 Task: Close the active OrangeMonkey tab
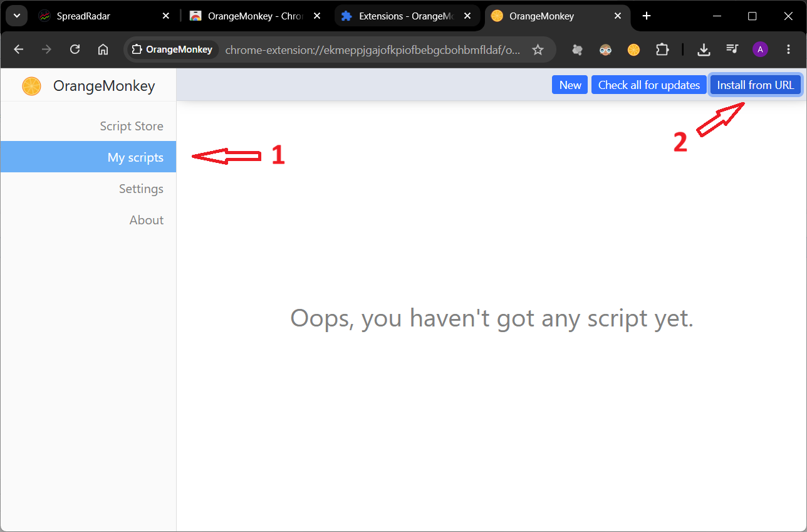pyautogui.click(x=618, y=16)
